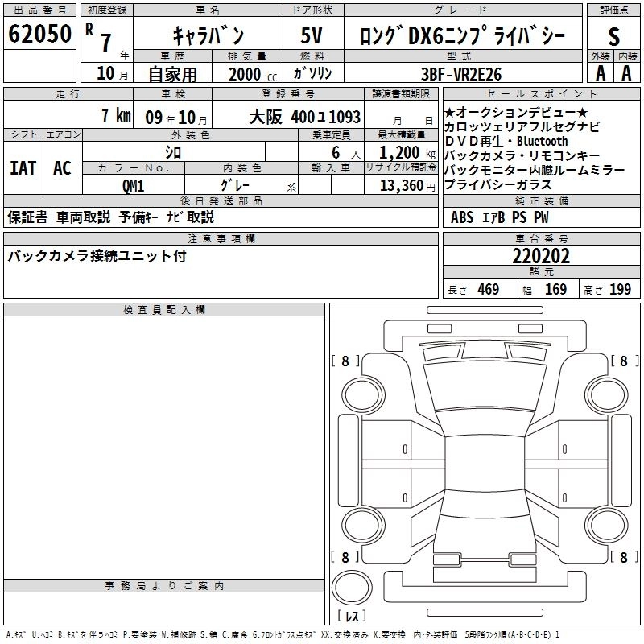
Task: Click the mileage reading 7 km
Action: pos(116,116)
